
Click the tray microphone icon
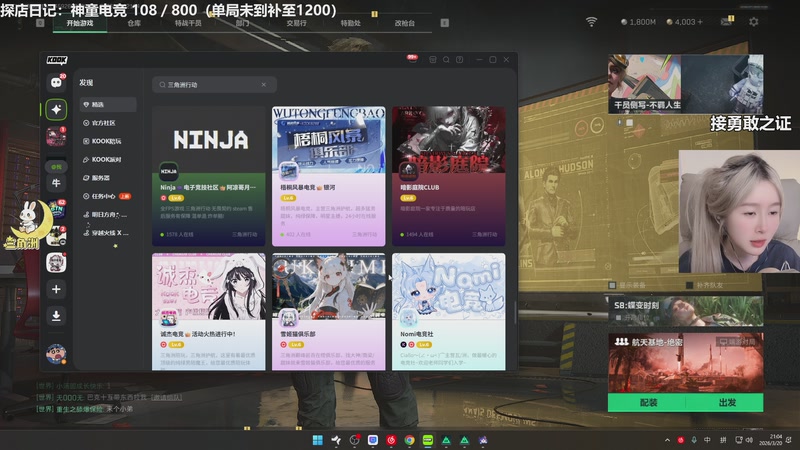[x=694, y=440]
